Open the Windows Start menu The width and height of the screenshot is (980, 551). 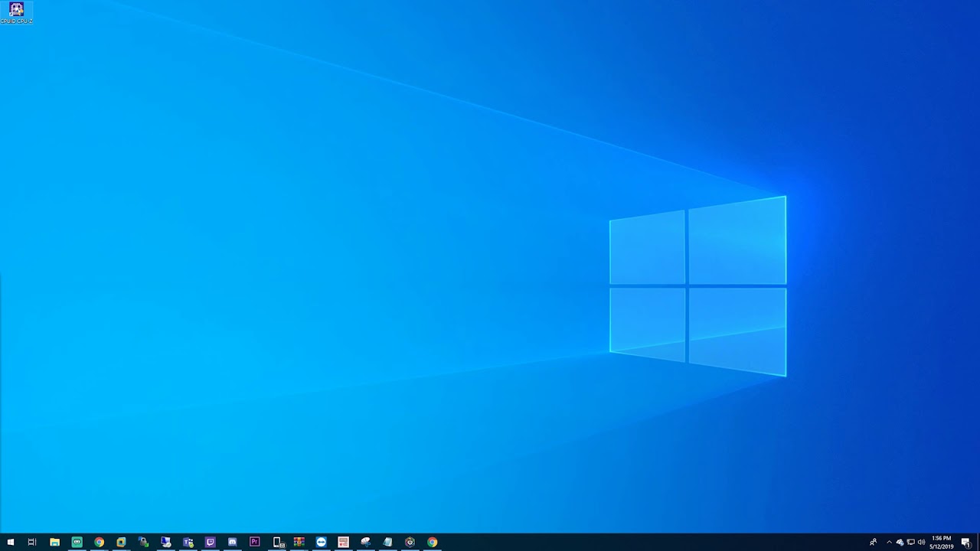tap(10, 542)
